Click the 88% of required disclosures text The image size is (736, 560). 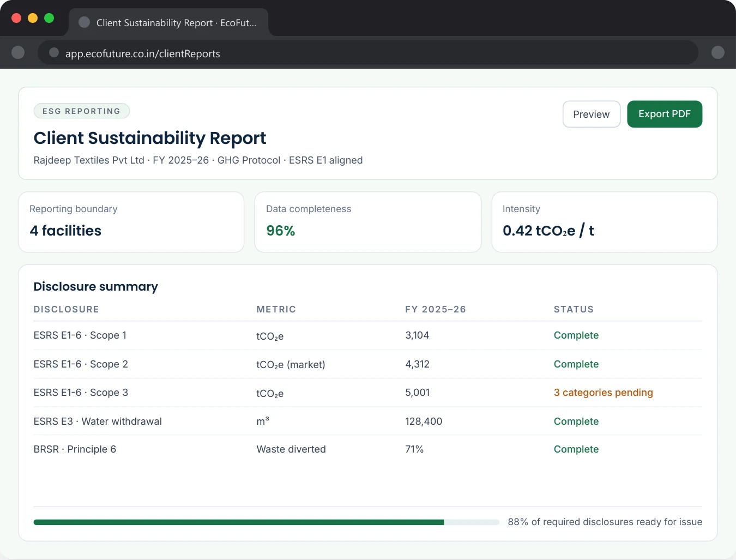click(x=605, y=522)
